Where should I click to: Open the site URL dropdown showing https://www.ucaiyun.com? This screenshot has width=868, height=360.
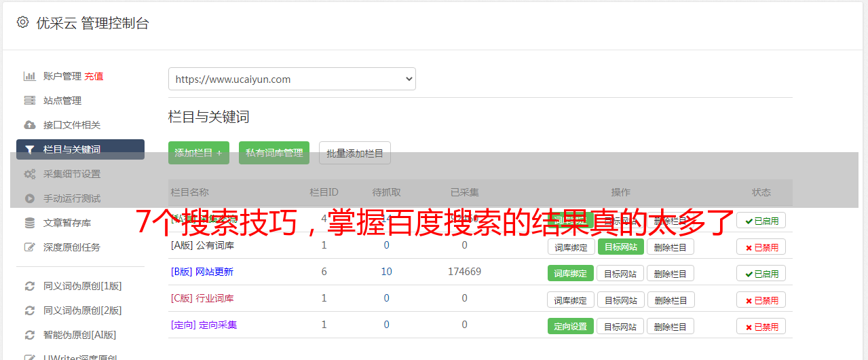[292, 79]
